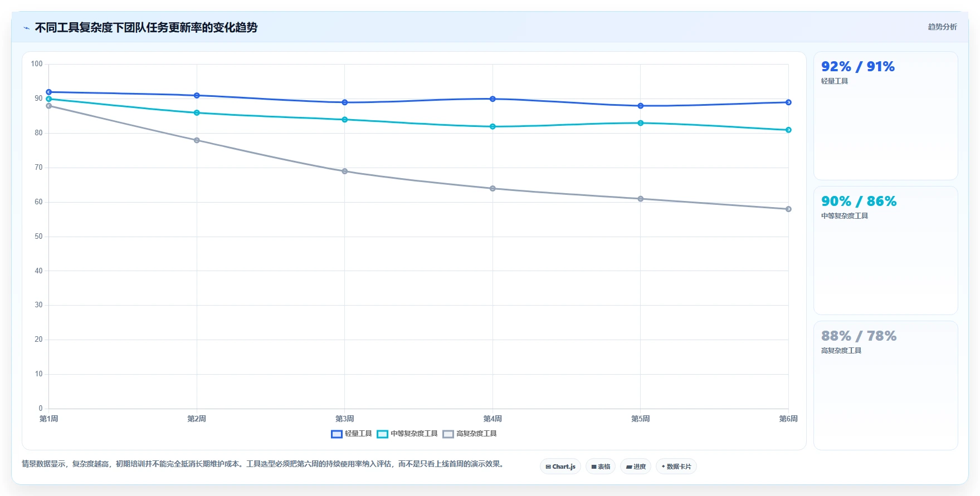Image resolution: width=980 pixels, height=496 pixels.
Task: Click the 趋势分析 label in the header
Action: coord(942,27)
